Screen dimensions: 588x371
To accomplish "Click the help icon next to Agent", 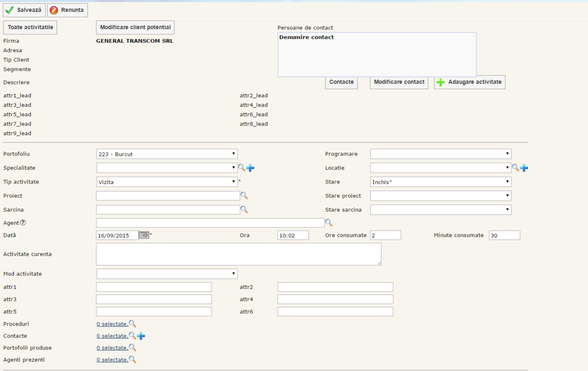I will point(23,223).
